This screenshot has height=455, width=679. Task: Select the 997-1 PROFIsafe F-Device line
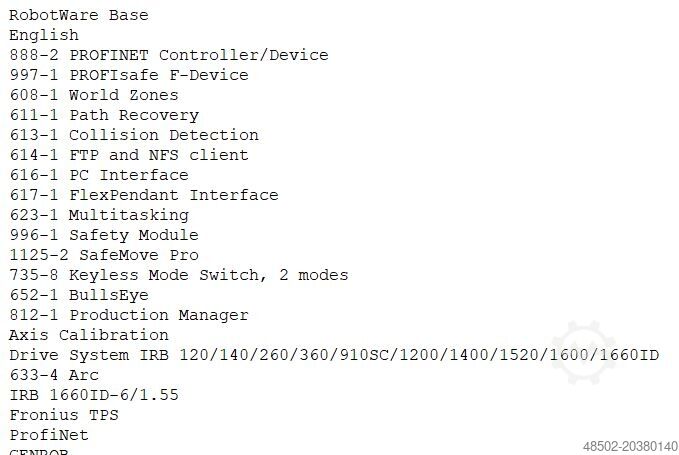click(128, 75)
